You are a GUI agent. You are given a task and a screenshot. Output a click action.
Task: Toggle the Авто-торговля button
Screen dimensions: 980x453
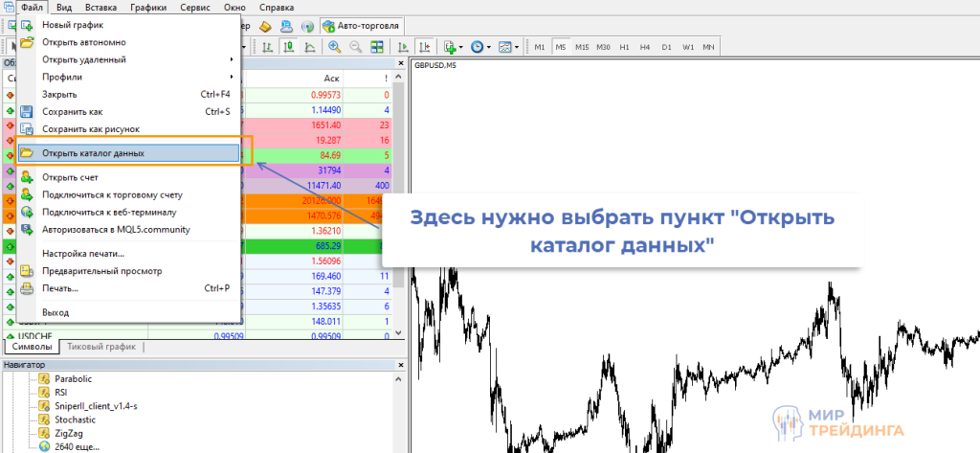[x=363, y=26]
